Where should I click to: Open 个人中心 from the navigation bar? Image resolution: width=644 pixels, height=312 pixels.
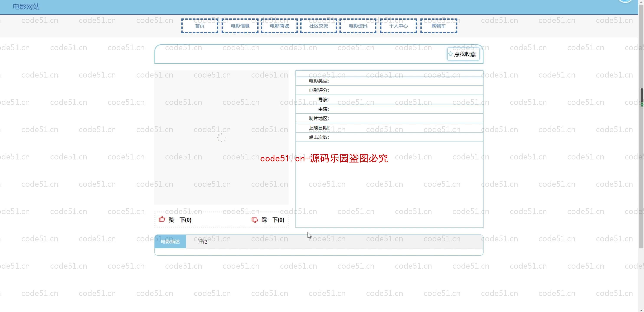[x=398, y=26]
